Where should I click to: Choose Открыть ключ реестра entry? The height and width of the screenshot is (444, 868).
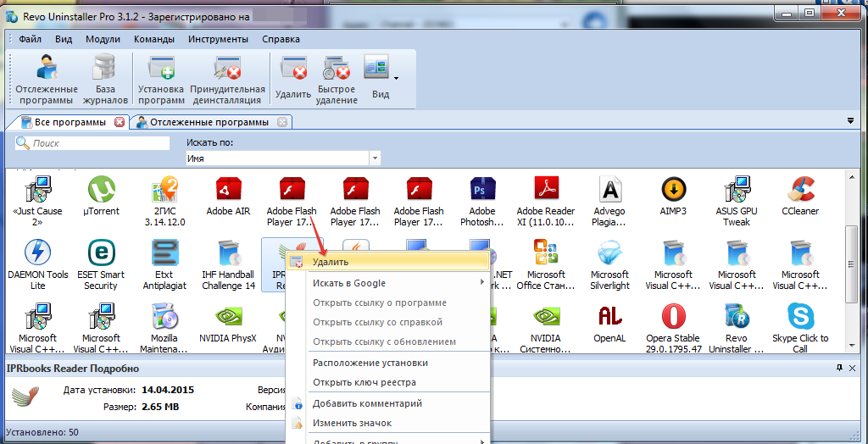click(387, 382)
